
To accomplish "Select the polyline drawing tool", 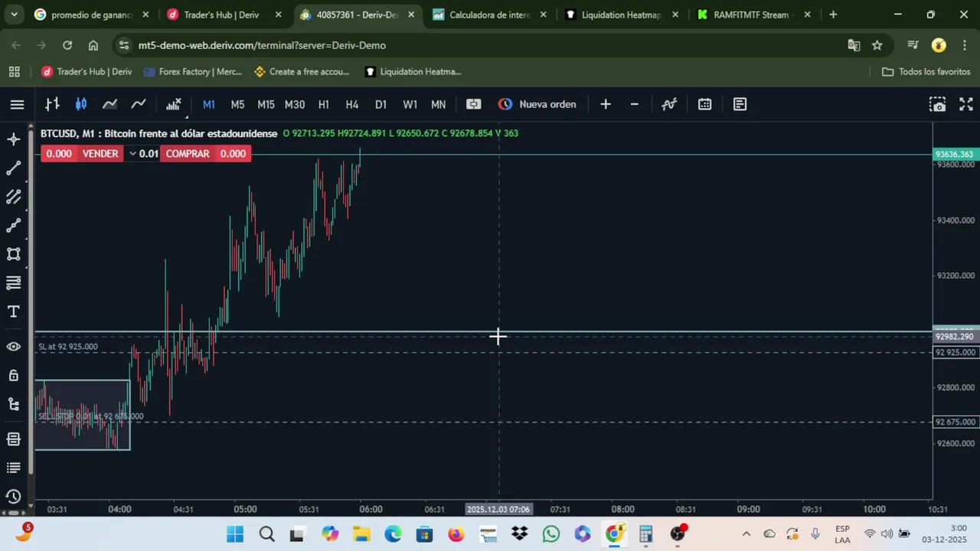I will pos(14,226).
